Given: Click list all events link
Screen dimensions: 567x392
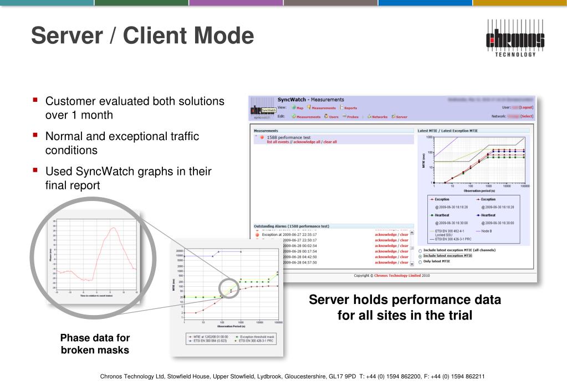Looking at the screenshot, I should 278,142.
